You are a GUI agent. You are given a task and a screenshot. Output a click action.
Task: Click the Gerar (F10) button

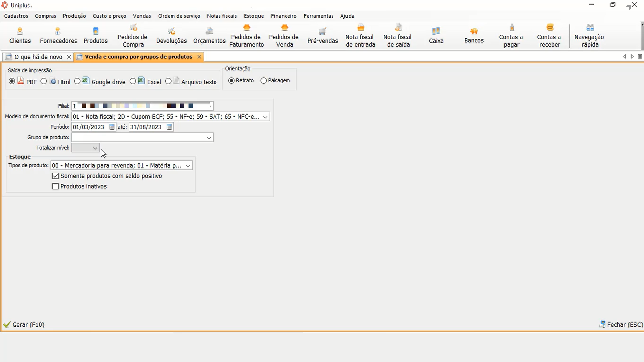pos(24,325)
